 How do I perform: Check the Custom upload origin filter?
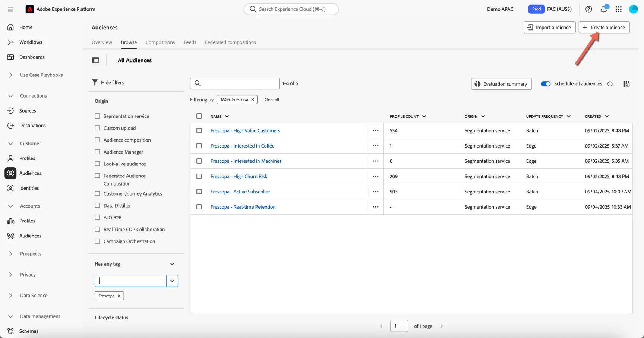[x=97, y=128]
